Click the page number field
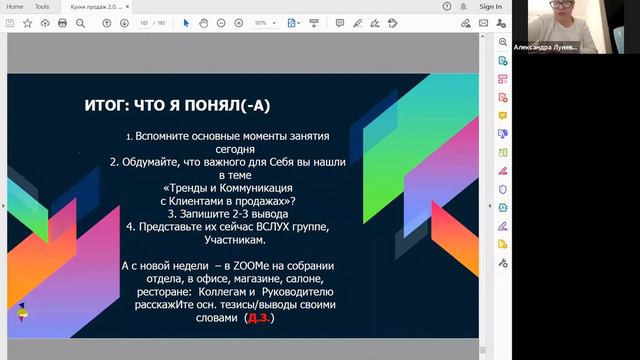Screen dimensions: 640x360 pos(144,23)
